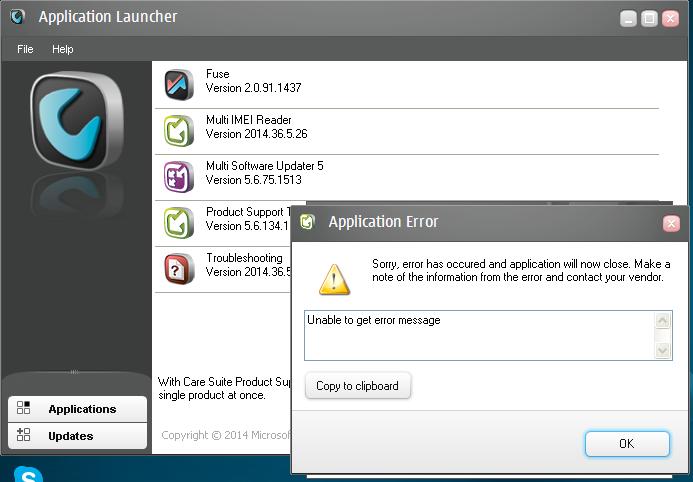Select the 'Fuse' entry name
Image resolution: width=693 pixels, height=482 pixels.
pos(218,74)
